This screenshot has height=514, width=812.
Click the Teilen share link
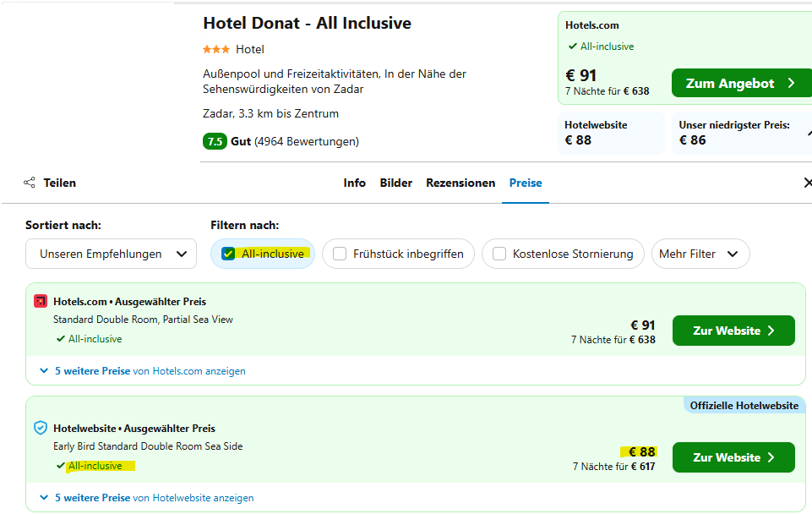click(x=59, y=183)
